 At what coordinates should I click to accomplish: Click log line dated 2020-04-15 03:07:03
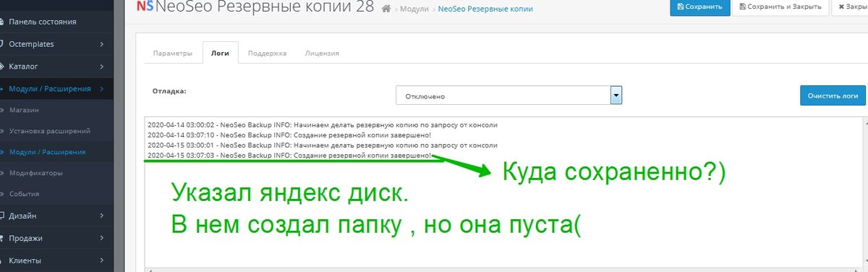pyautogui.click(x=289, y=155)
